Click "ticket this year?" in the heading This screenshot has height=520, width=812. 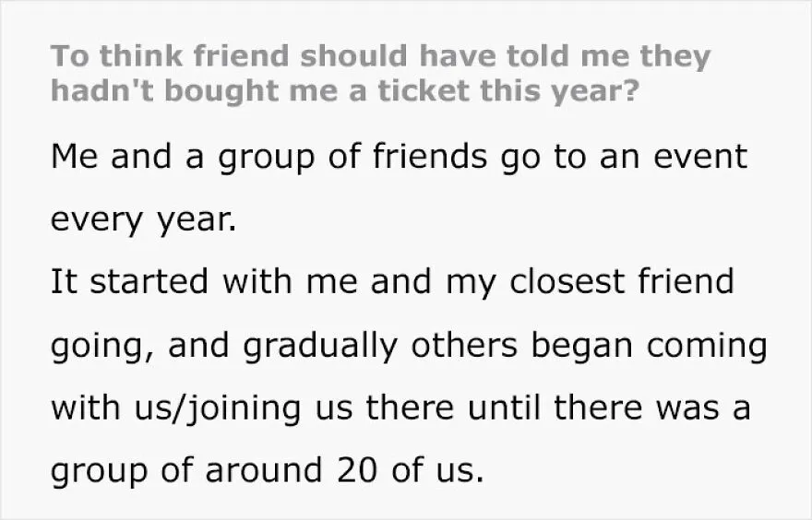[x=508, y=91]
